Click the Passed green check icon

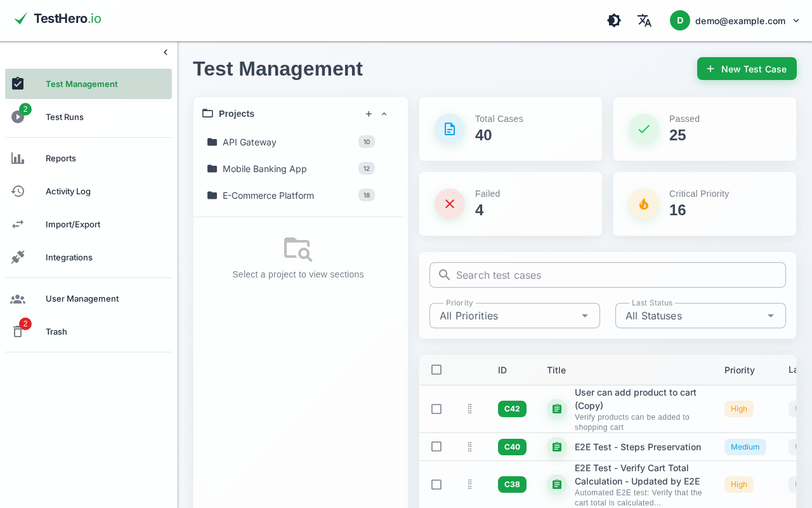[x=644, y=129]
